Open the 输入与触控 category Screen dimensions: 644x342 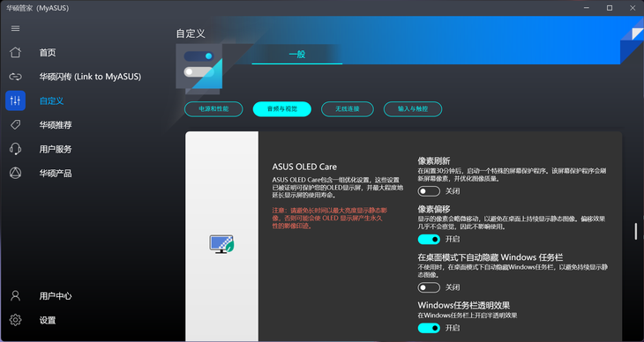click(x=413, y=109)
